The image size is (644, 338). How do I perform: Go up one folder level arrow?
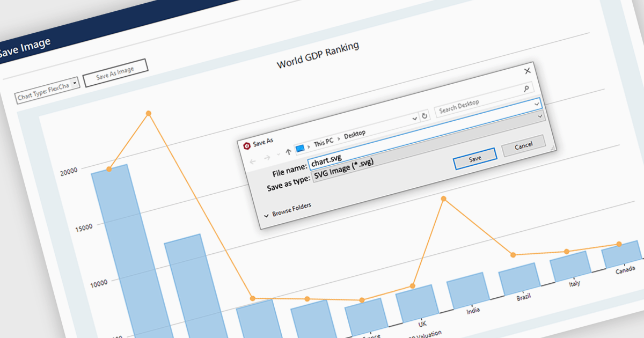click(289, 152)
